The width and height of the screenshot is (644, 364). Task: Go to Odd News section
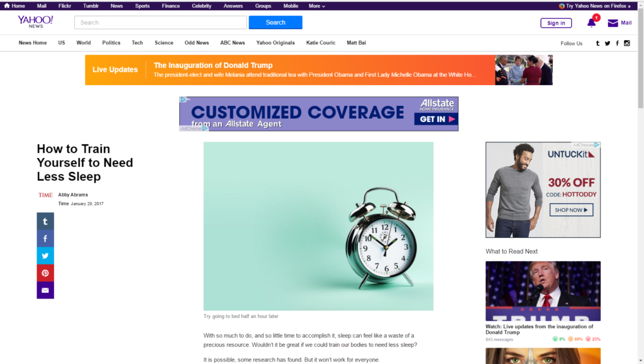click(196, 43)
